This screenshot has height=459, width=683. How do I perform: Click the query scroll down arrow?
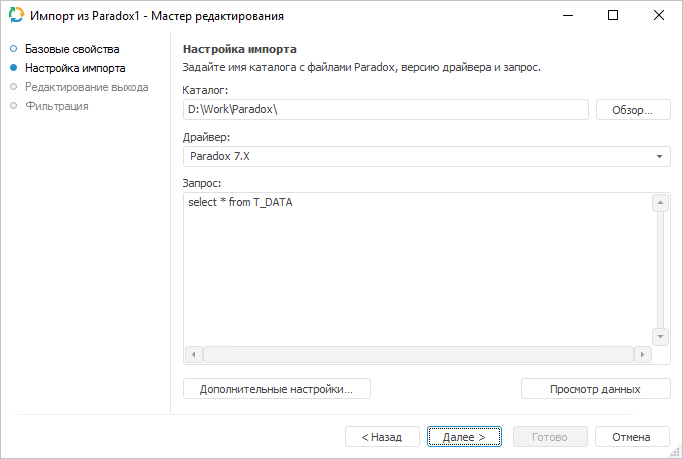pos(660,337)
